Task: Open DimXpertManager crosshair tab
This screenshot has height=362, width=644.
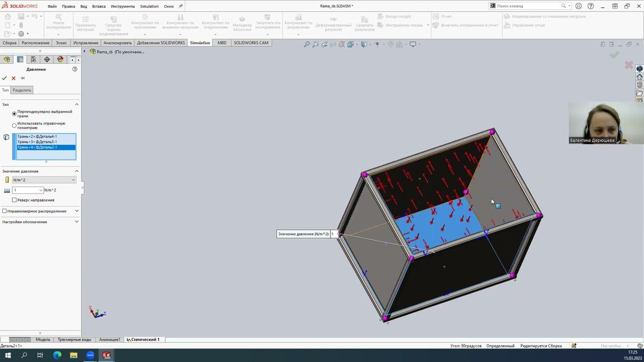Action: click(47, 59)
